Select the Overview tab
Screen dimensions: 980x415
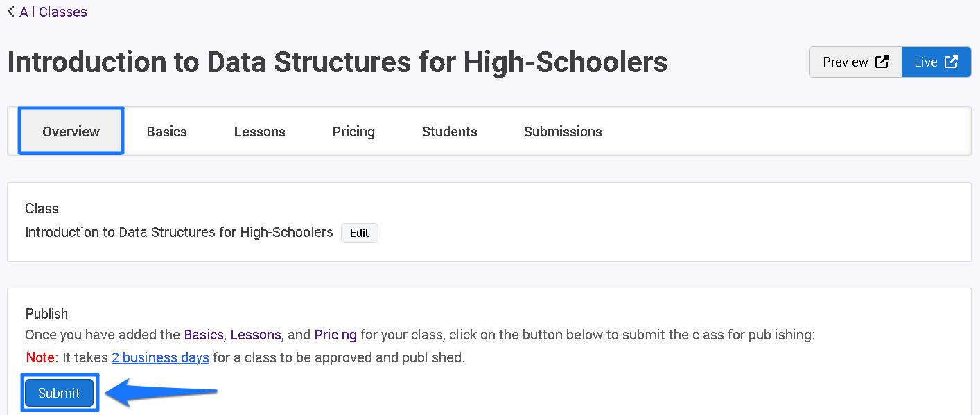(x=71, y=131)
